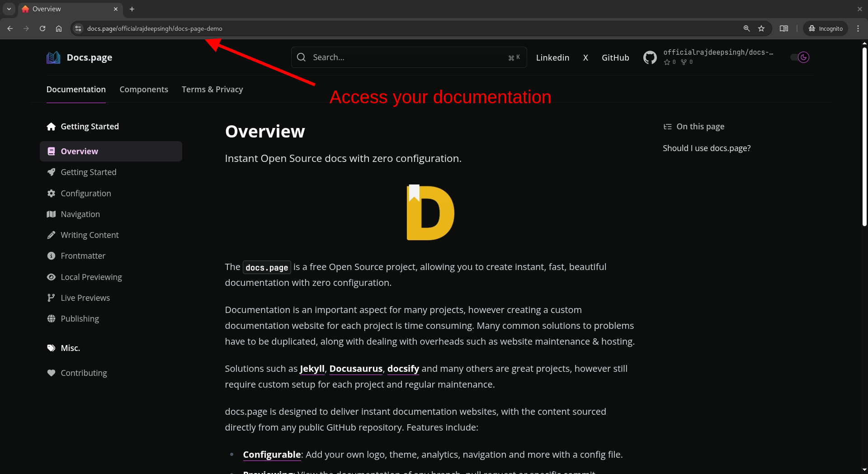
Task: Click the gear icon beside Configuration
Action: pyautogui.click(x=52, y=193)
